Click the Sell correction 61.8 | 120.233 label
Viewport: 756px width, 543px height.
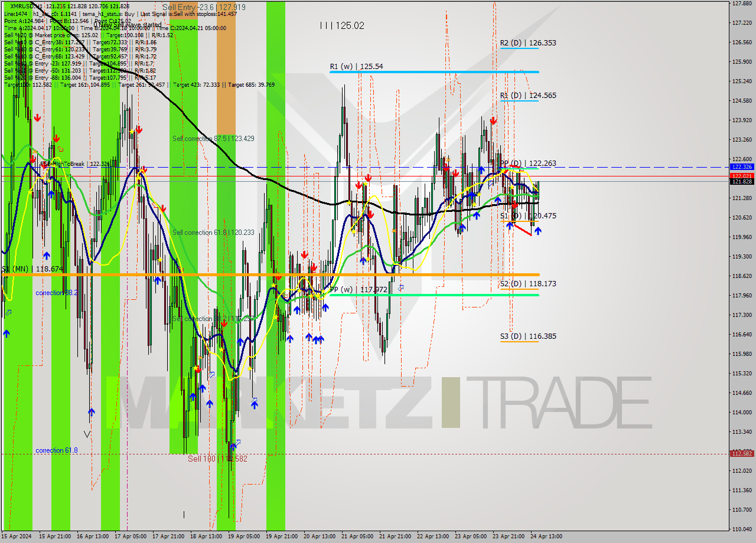[x=213, y=233]
